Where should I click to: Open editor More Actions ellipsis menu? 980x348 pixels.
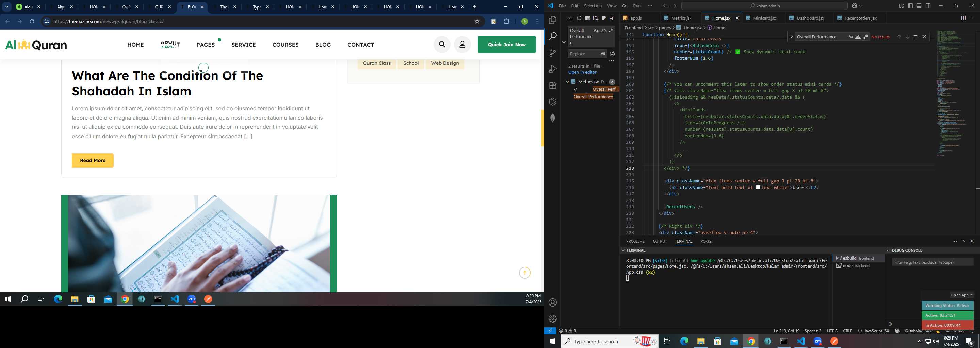pos(972,18)
